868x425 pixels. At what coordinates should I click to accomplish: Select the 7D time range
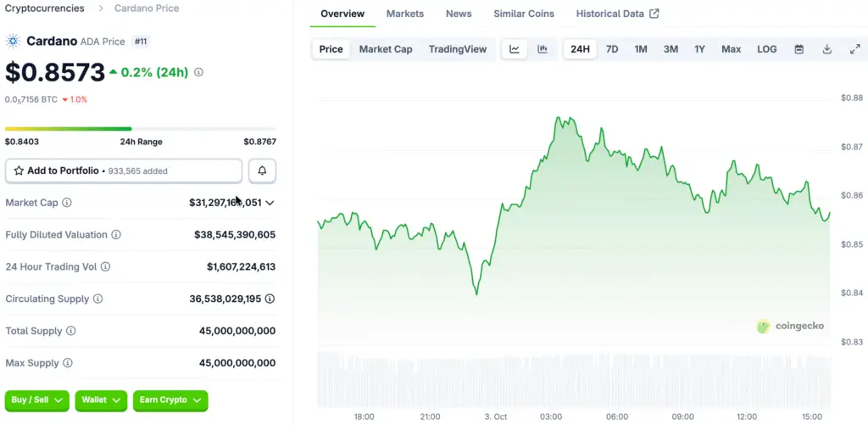[611, 49]
